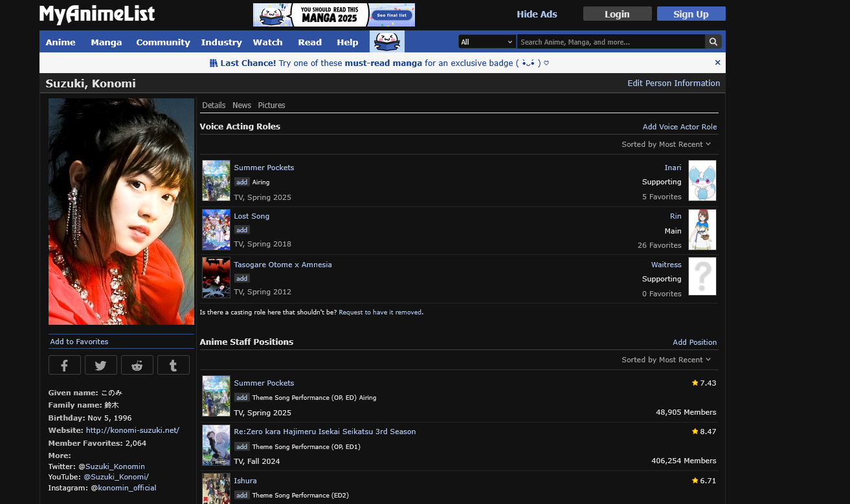Screen dimensions: 850x504
Task: Open Summer Pockets title in voice roles
Action: (x=264, y=168)
